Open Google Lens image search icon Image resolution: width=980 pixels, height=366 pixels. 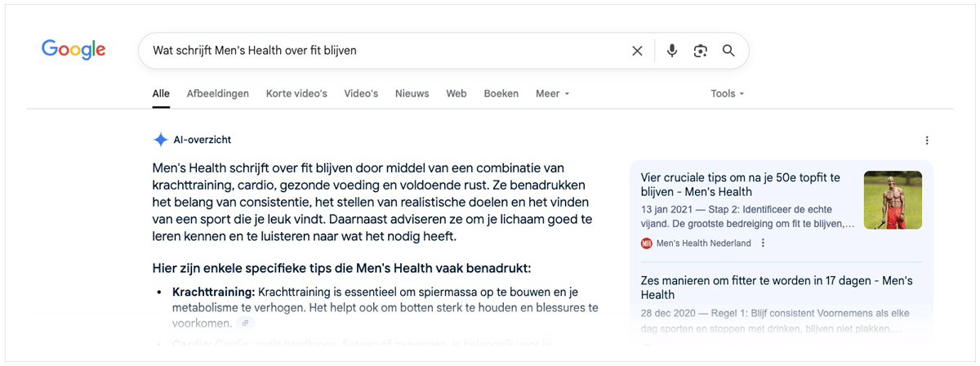[700, 51]
